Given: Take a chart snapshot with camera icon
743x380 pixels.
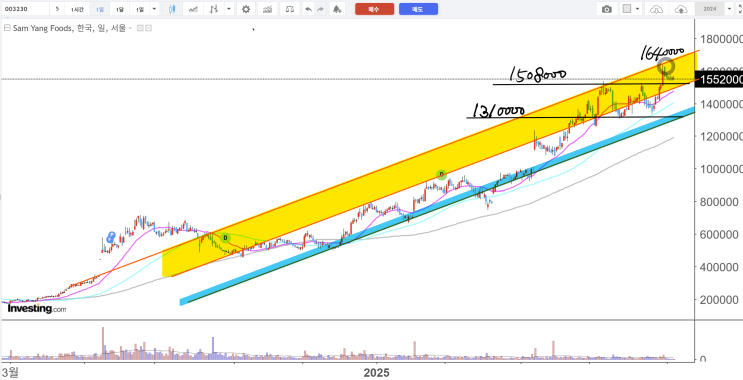Looking at the screenshot, I should tap(607, 9).
